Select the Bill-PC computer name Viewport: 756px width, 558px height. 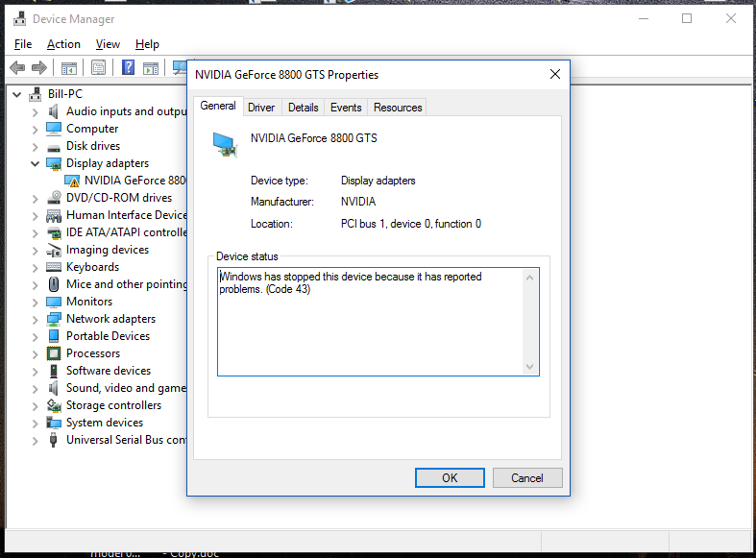[65, 94]
